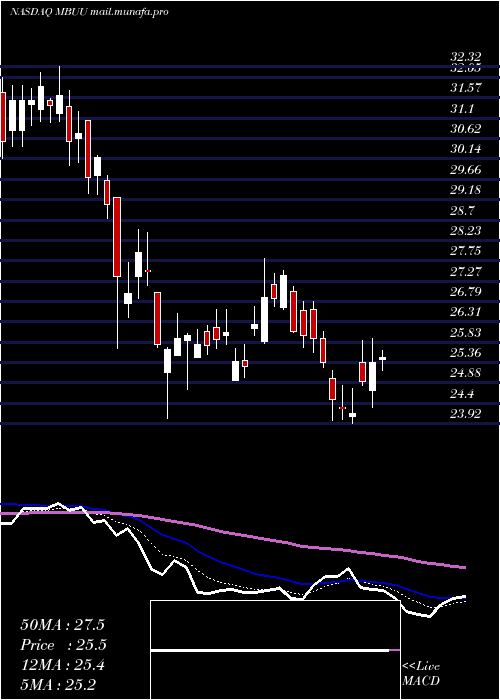Click the 25.83 price axis label

(x=466, y=333)
